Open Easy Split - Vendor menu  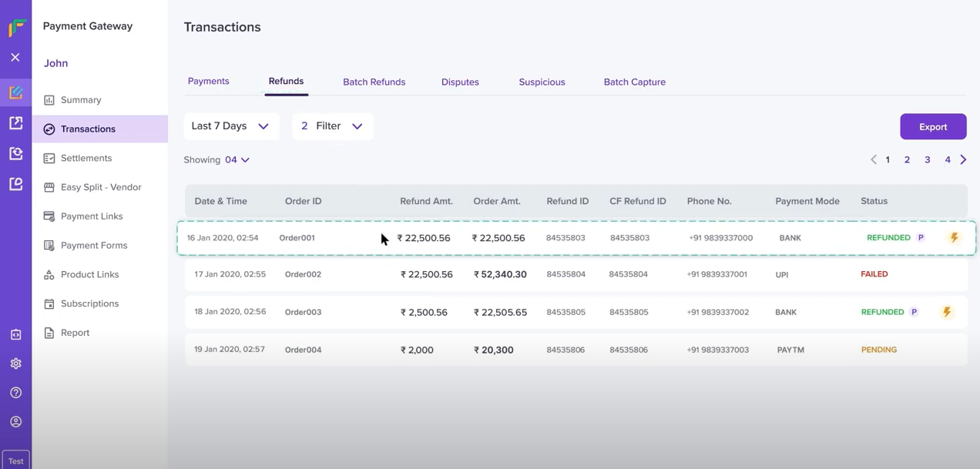tap(100, 187)
